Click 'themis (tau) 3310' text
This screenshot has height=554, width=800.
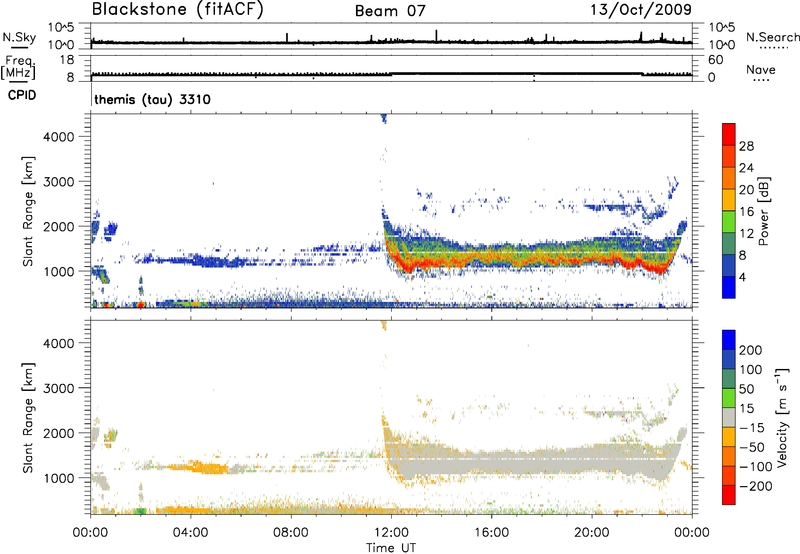click(153, 99)
